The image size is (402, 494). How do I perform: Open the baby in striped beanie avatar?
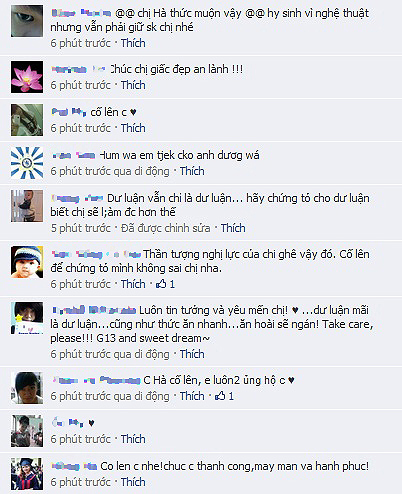[x=27, y=262]
